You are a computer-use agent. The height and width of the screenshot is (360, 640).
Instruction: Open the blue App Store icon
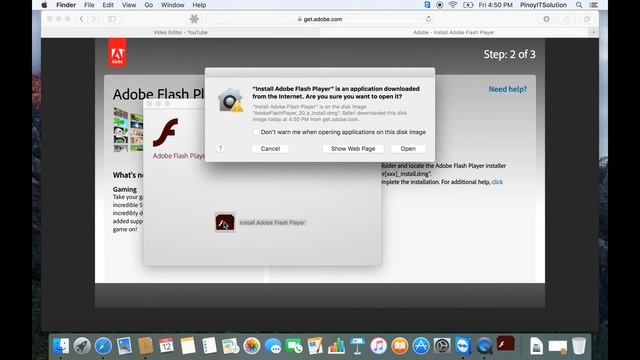[421, 346]
